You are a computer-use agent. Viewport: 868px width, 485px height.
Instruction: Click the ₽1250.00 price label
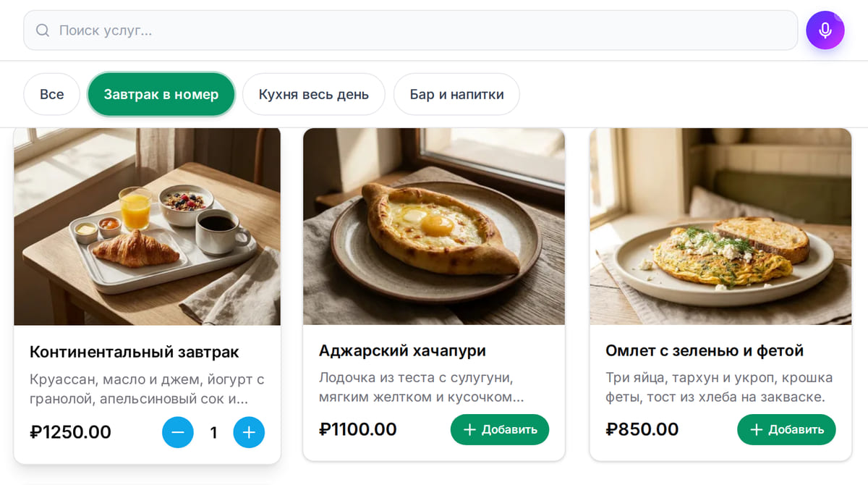(70, 433)
